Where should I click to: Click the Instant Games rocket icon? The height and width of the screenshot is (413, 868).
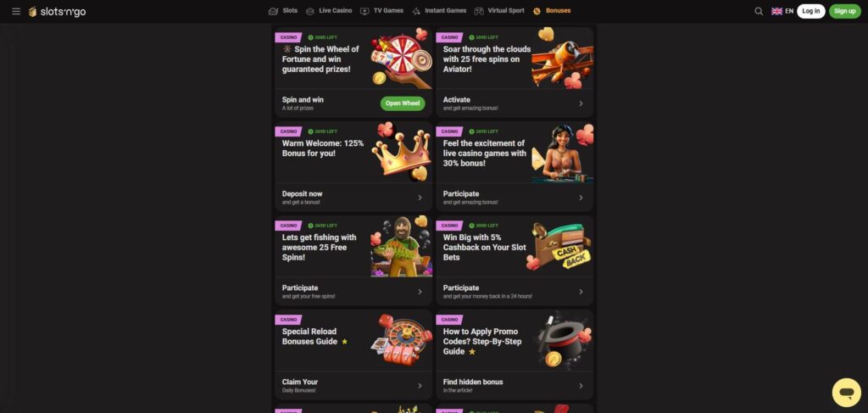click(x=416, y=11)
